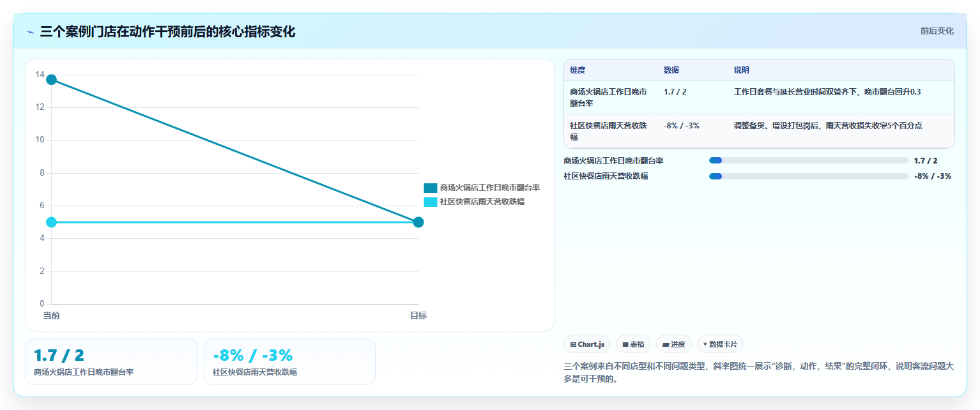
Task: Click the 维度 column header
Action: tap(578, 70)
